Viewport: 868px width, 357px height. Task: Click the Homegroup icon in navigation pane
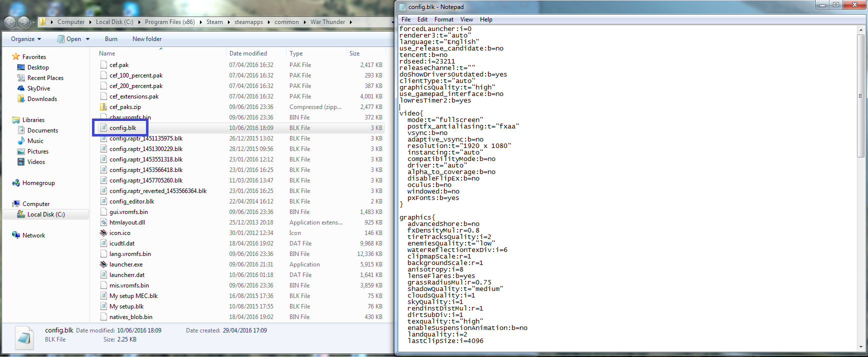(16, 183)
